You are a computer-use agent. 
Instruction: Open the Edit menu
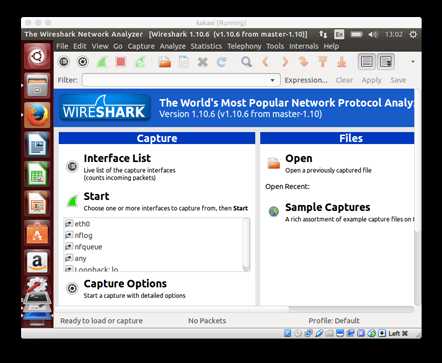pyautogui.click(x=80, y=46)
